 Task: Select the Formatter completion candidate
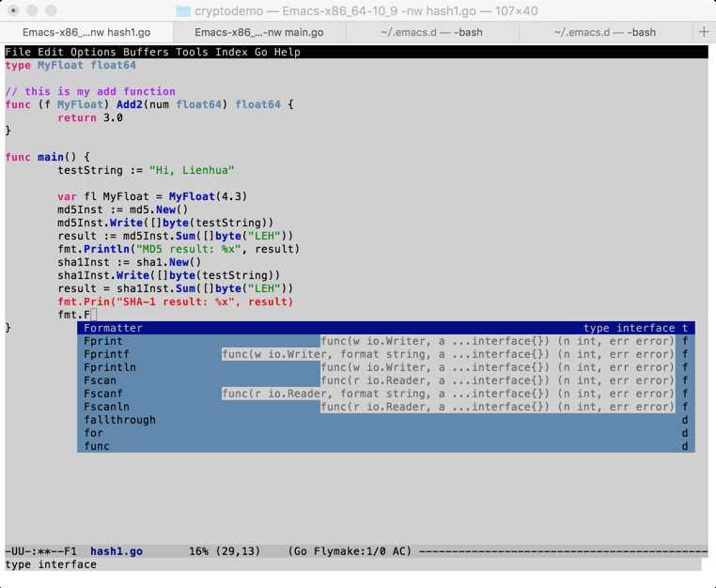386,328
